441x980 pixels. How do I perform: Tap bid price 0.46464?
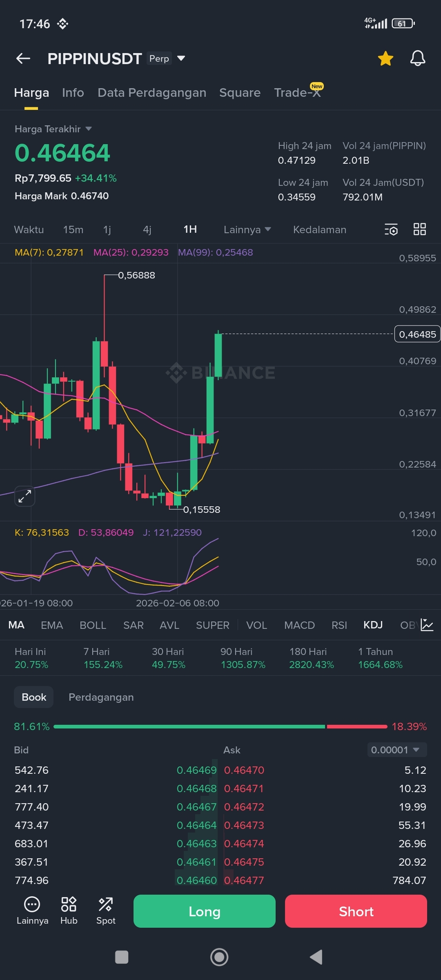[x=196, y=825]
